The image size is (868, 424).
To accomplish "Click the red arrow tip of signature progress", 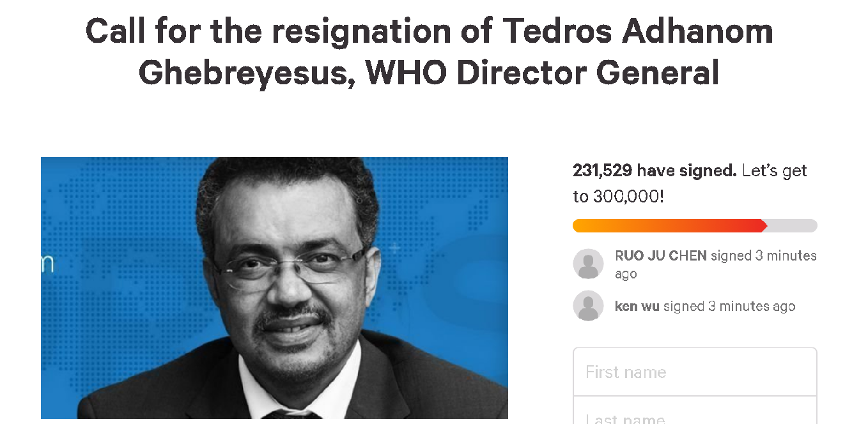I will (x=763, y=226).
